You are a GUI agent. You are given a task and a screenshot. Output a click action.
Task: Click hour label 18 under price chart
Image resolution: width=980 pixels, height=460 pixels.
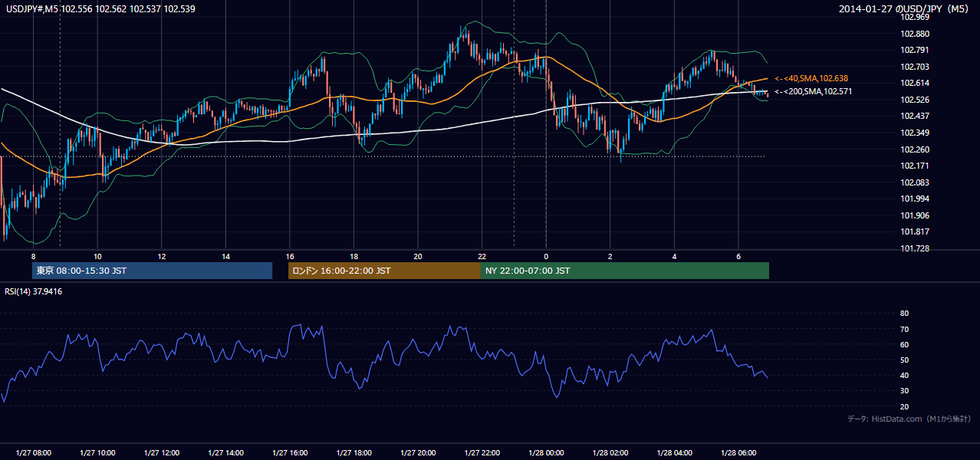pyautogui.click(x=354, y=256)
